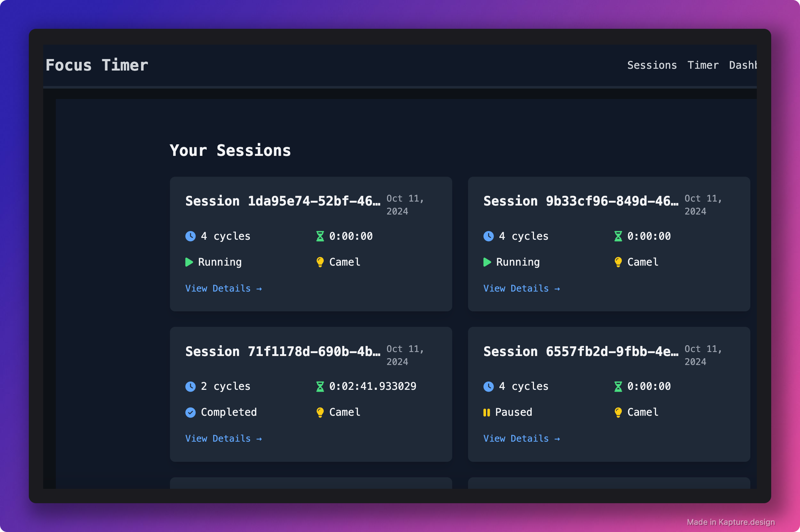The height and width of the screenshot is (532, 800).
Task: Click the hourglass icon in session 71f1178d
Action: pos(320,386)
